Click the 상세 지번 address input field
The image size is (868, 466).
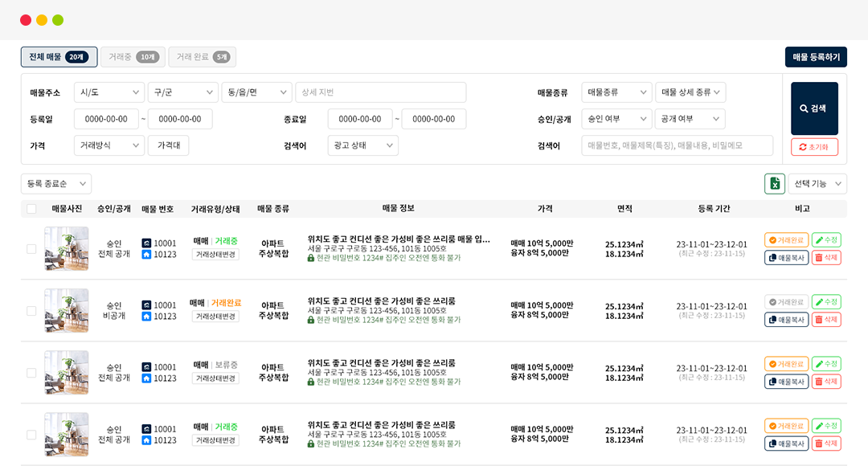click(x=380, y=92)
